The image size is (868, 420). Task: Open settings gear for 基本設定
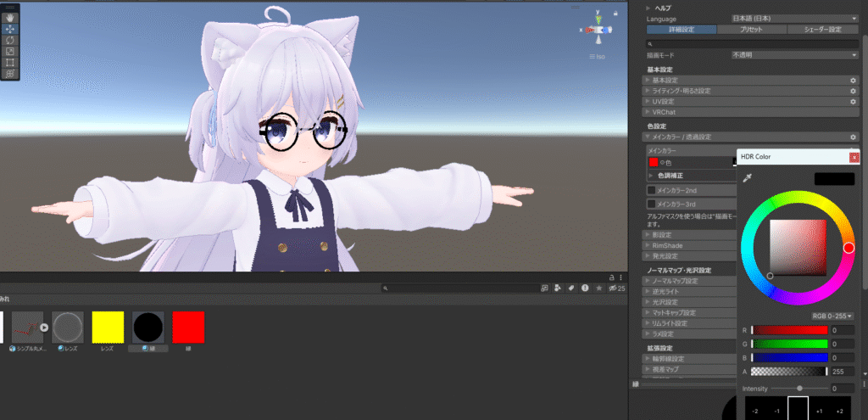click(x=853, y=81)
